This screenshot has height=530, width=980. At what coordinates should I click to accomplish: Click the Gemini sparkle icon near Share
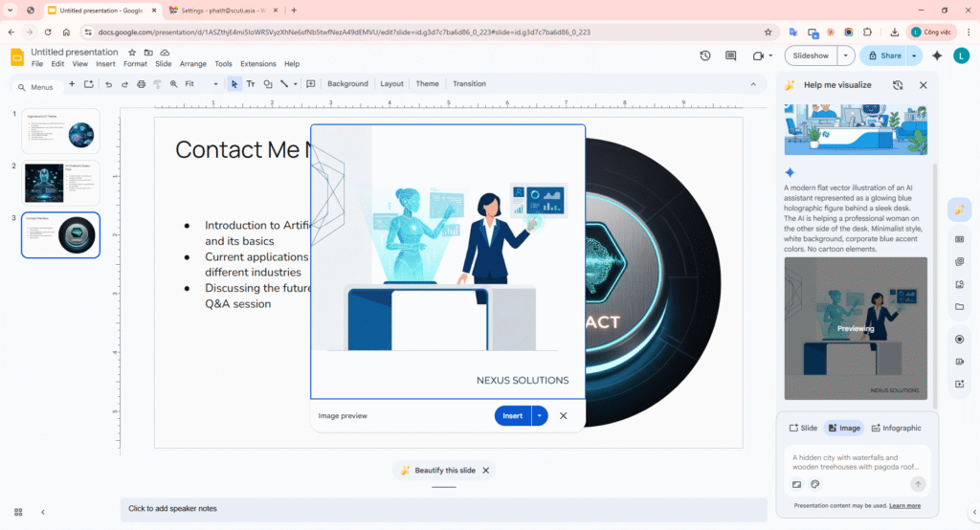[937, 55]
